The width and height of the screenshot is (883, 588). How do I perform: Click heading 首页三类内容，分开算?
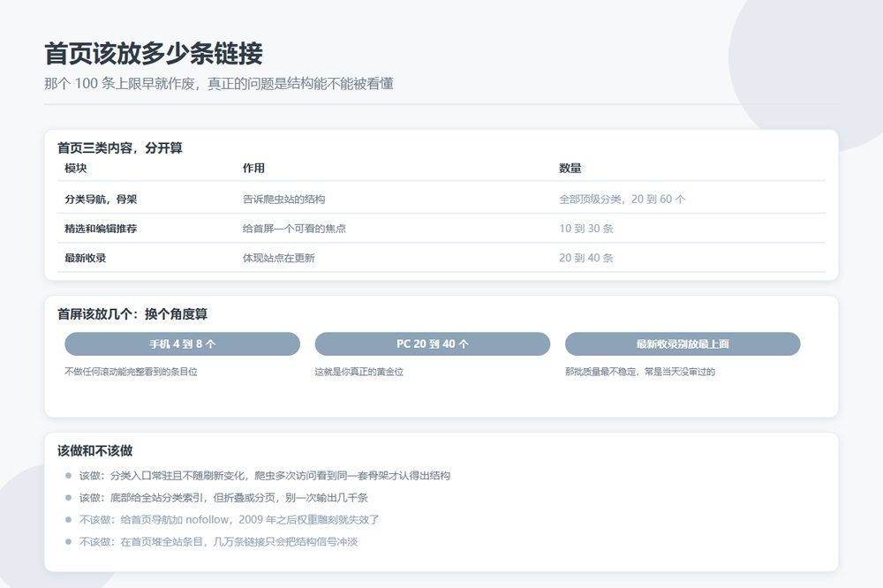pyautogui.click(x=120, y=148)
